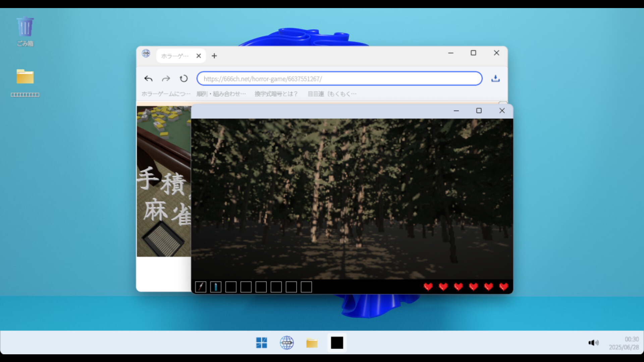Screen dimensions: 644x362
Task: Open the Start menu from the taskbar
Action: (262, 343)
